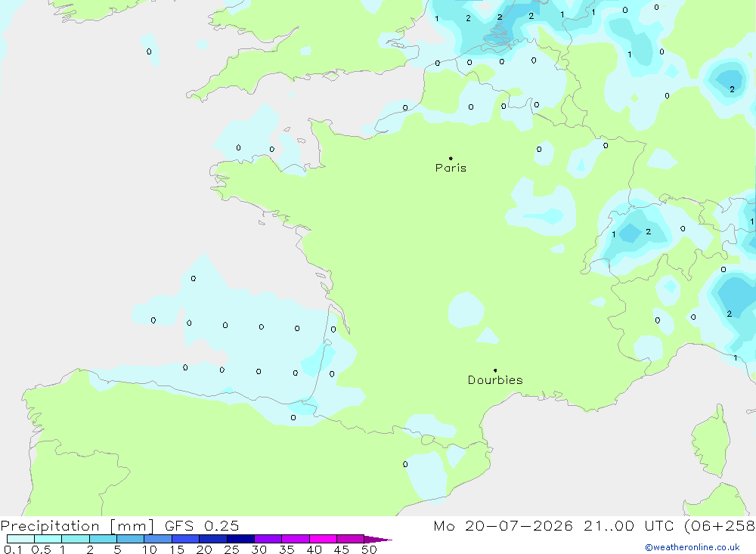Click the legend value '25'
The height and width of the screenshot is (554, 756).
pyautogui.click(x=231, y=549)
